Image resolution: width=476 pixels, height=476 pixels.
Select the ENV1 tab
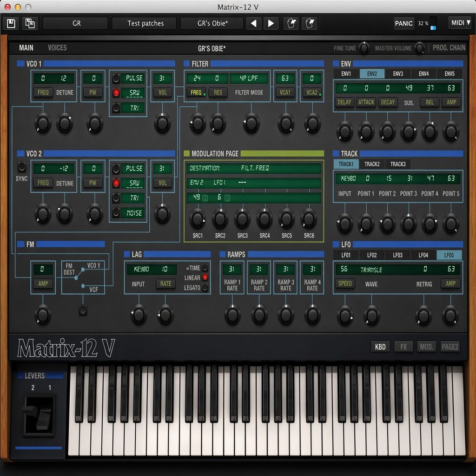[346, 73]
